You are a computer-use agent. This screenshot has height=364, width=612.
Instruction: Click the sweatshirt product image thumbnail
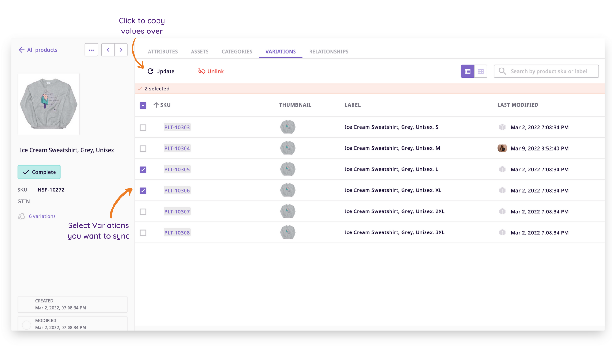point(48,104)
